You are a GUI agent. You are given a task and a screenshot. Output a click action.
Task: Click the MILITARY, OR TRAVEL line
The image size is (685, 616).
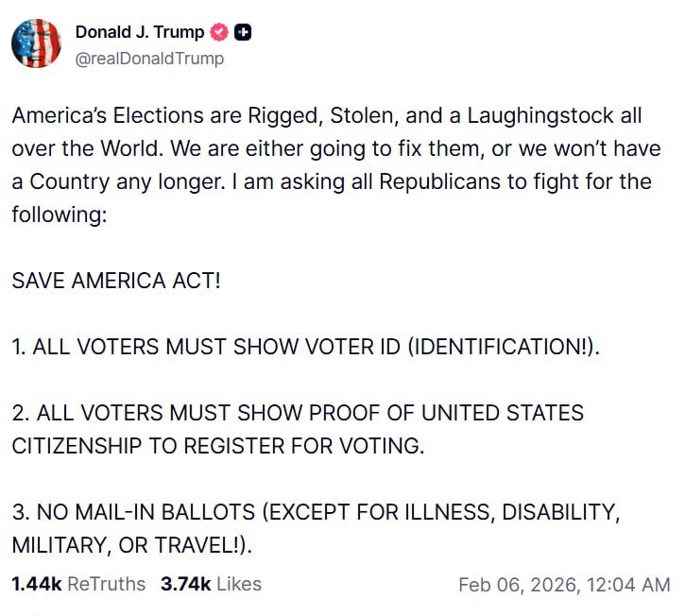click(132, 545)
